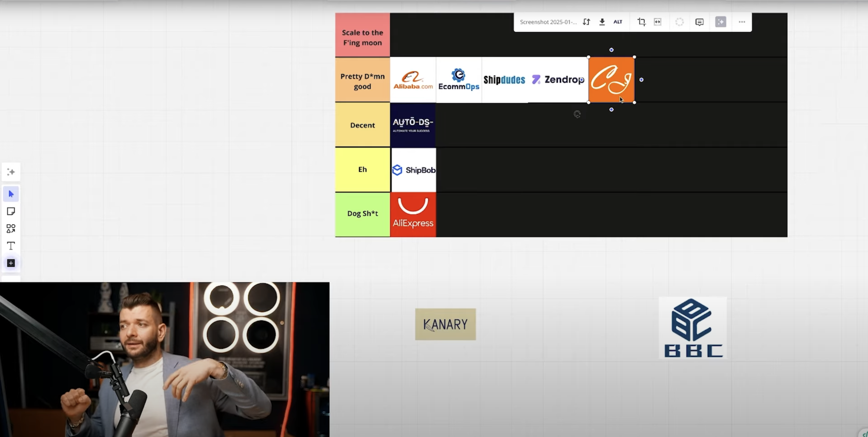Add ALT text to image
Viewport: 868px width, 437px height.
(x=618, y=22)
